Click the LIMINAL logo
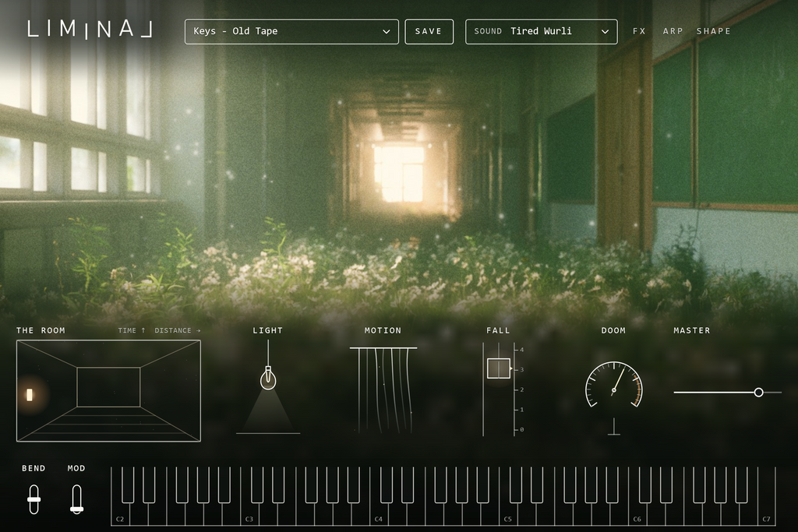This screenshot has height=532, width=798. tap(90, 30)
